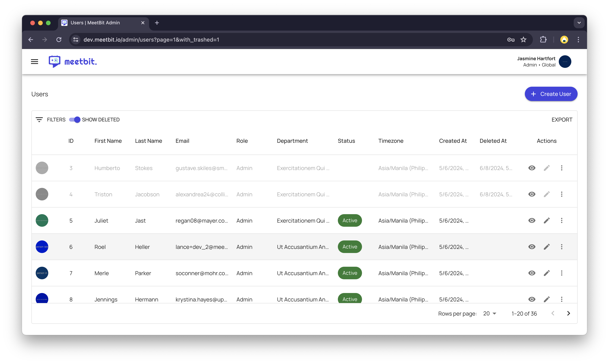Click the filter list icon
609x364 pixels.
[x=39, y=120]
